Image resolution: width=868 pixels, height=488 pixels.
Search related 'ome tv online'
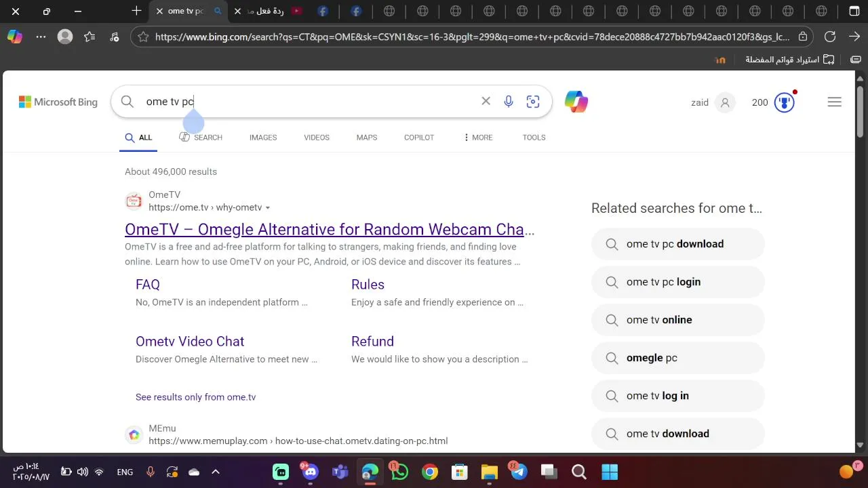pyautogui.click(x=677, y=320)
